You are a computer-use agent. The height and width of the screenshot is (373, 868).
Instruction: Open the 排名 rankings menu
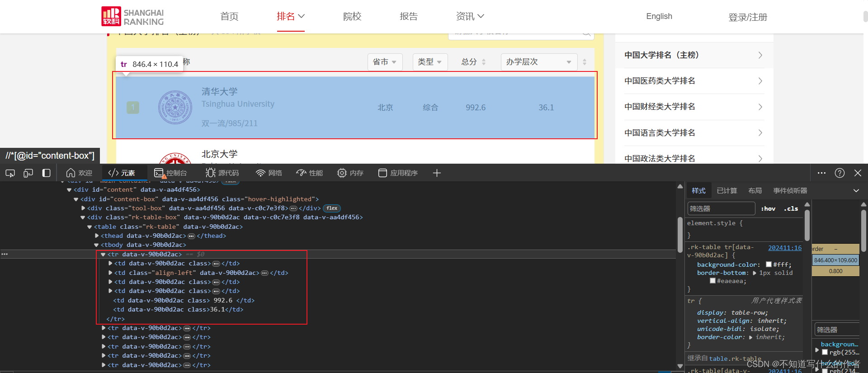click(x=291, y=17)
